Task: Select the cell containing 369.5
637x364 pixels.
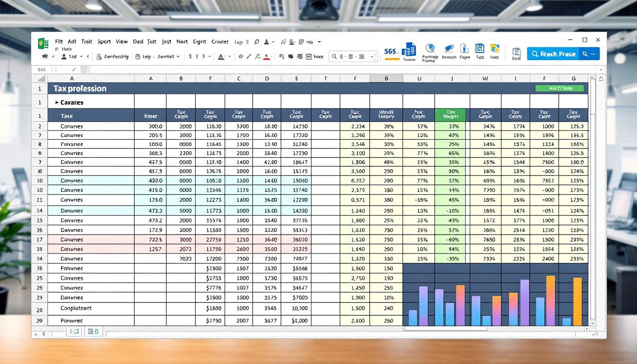Action: click(151, 153)
